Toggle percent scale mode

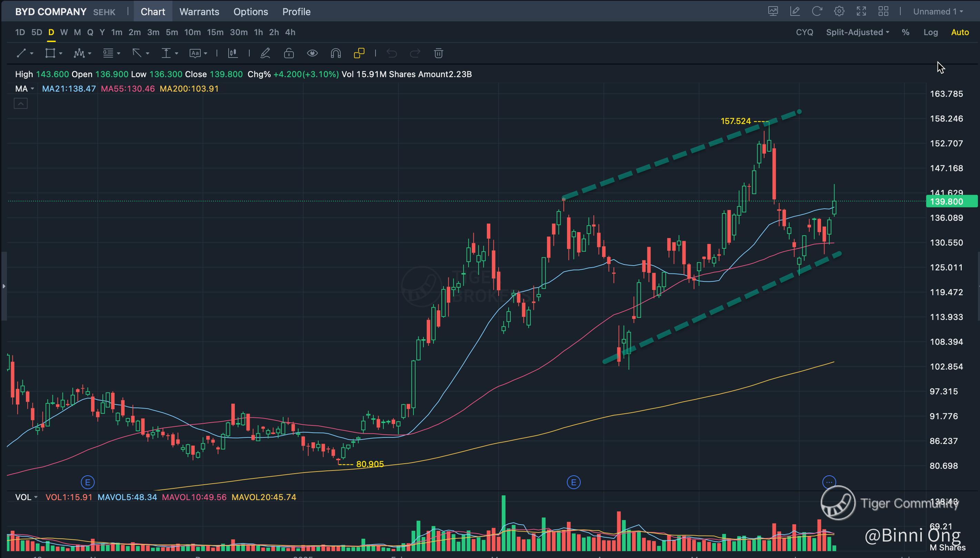(905, 32)
